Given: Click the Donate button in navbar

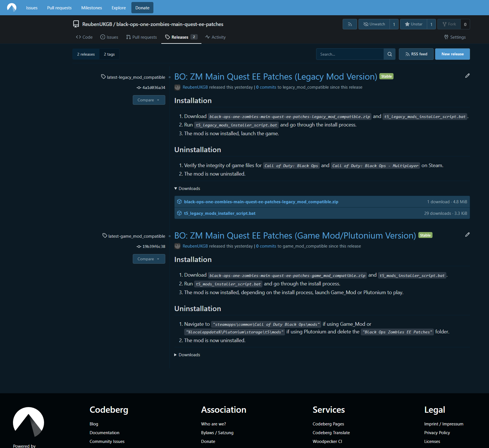Looking at the screenshot, I should click(142, 8).
